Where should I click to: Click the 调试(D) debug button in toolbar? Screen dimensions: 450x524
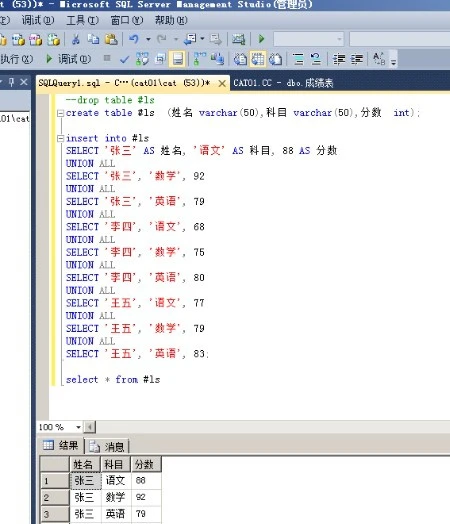click(68, 59)
